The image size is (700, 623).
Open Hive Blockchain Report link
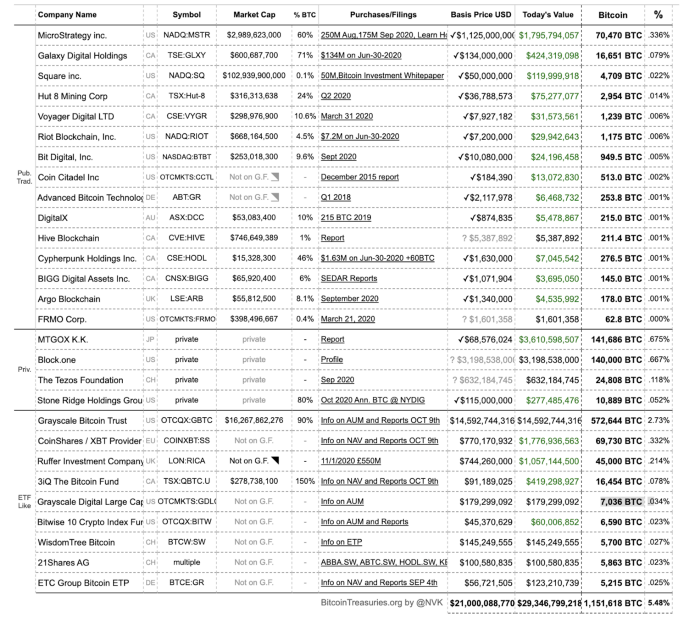332,238
